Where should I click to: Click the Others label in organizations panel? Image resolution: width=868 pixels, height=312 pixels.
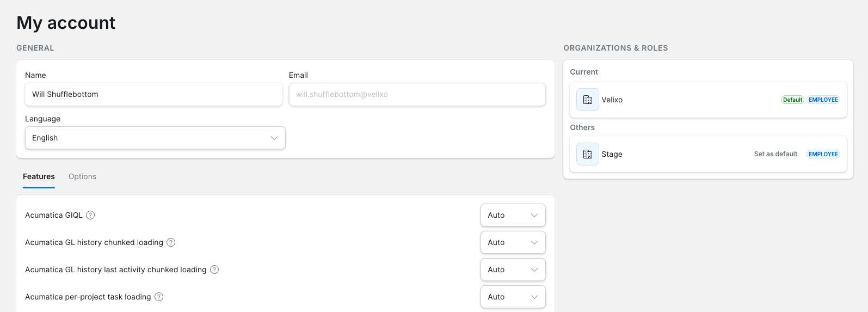pos(582,127)
